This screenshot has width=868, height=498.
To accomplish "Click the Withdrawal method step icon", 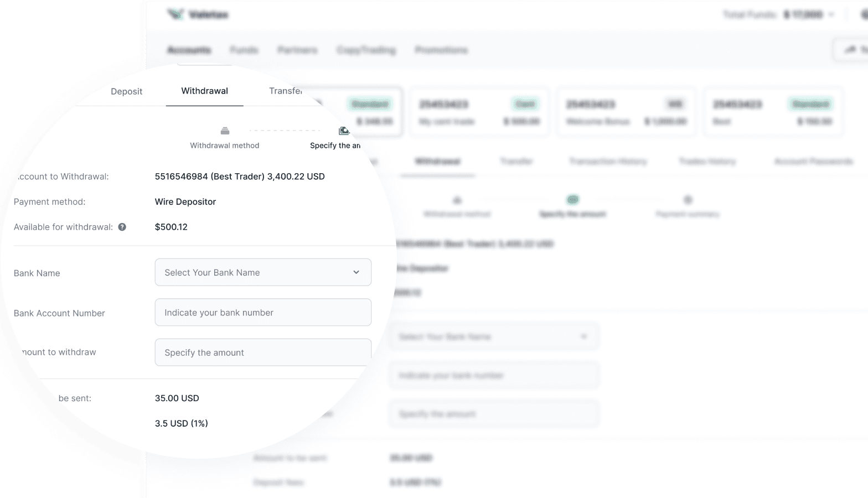I will tap(225, 131).
